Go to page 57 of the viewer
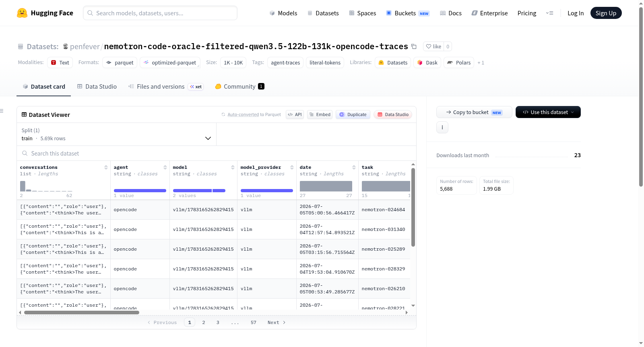Viewport: 644px width, 347px height. point(254,322)
